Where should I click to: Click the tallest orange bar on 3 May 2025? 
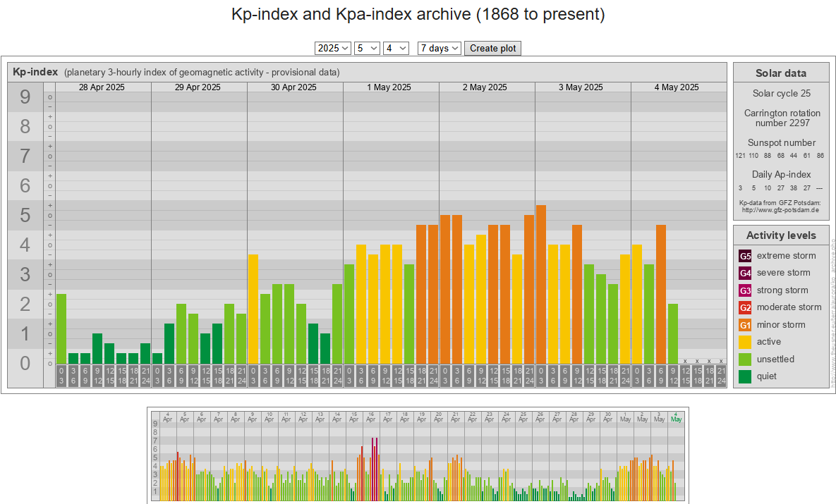541,285
